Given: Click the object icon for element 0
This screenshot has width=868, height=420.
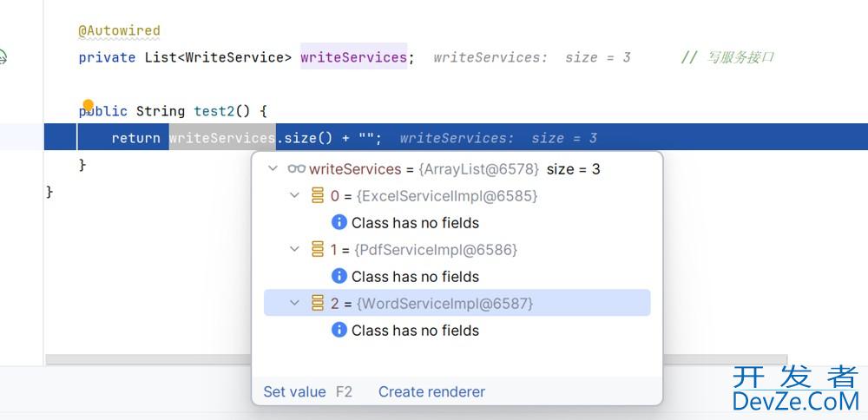Looking at the screenshot, I should tap(318, 196).
